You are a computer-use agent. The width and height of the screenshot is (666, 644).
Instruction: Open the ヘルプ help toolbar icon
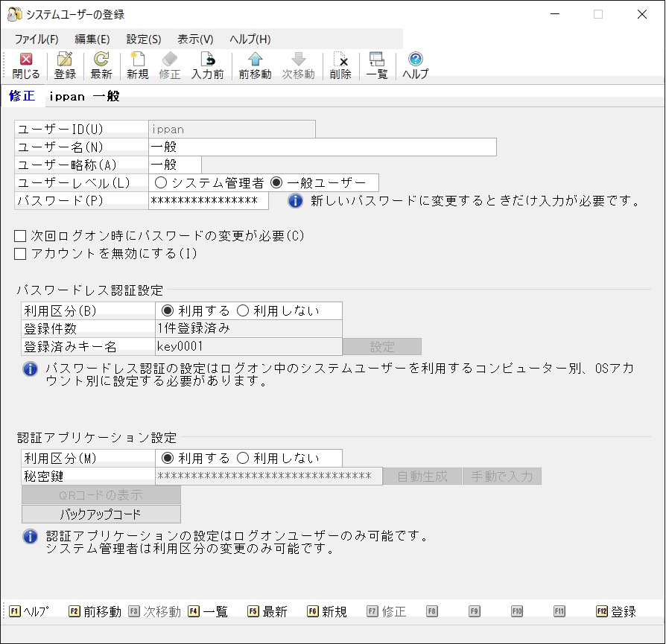click(x=416, y=66)
